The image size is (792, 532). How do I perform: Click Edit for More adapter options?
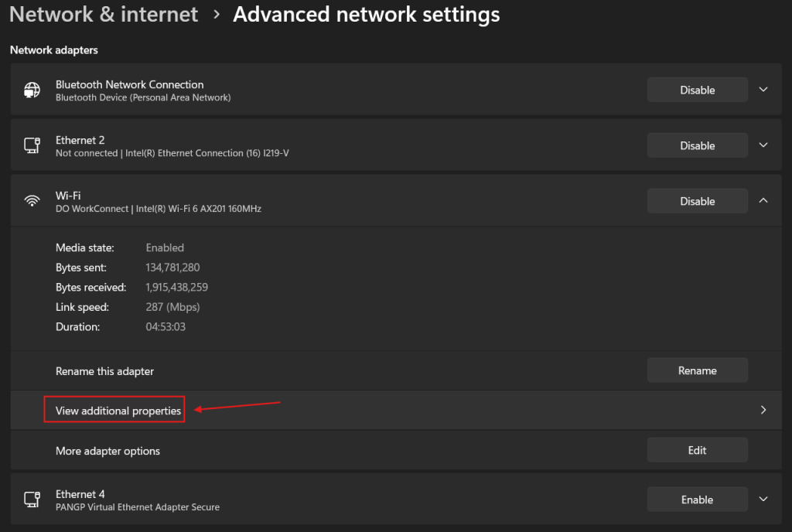pos(697,450)
